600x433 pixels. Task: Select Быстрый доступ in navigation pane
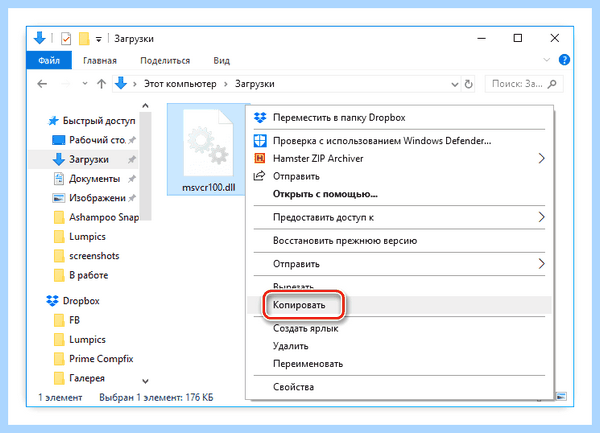[x=92, y=121]
